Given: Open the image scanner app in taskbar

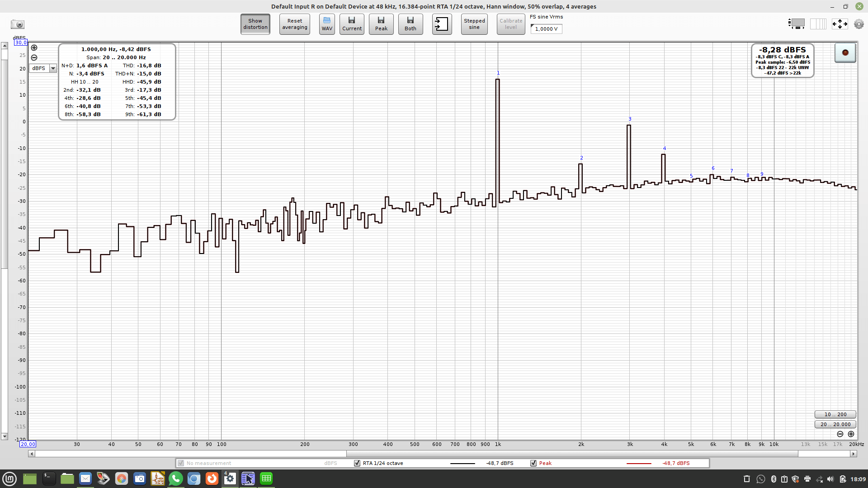Looking at the screenshot, I should point(103,479).
